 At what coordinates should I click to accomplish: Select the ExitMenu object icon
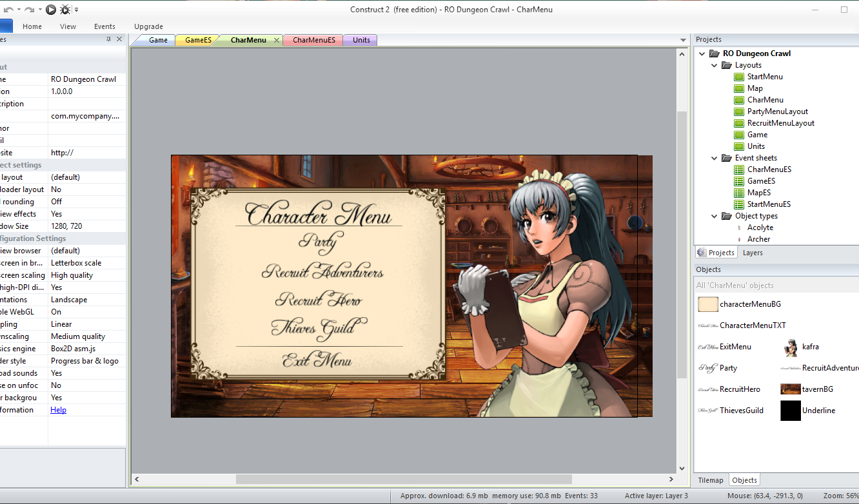(x=708, y=347)
